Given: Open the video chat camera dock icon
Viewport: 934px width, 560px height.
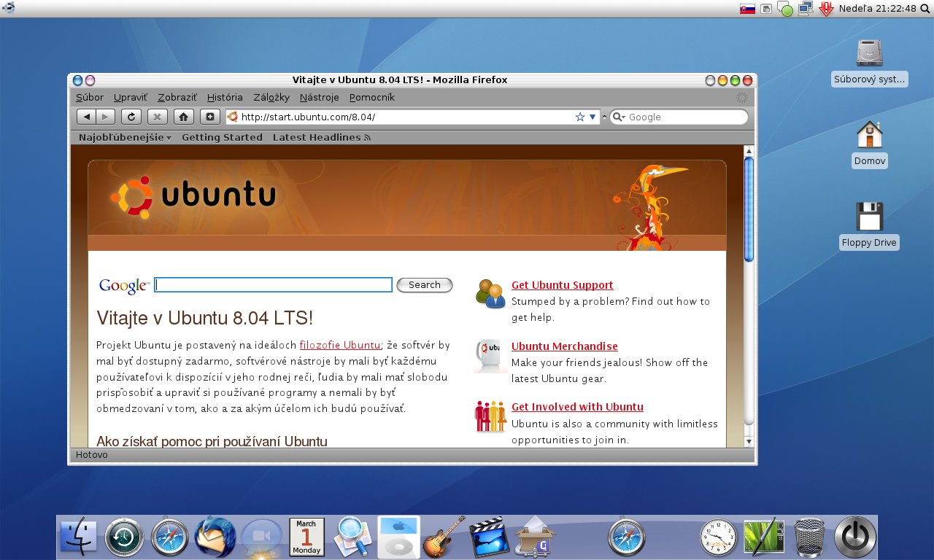Looking at the screenshot, I should pos(260,538).
